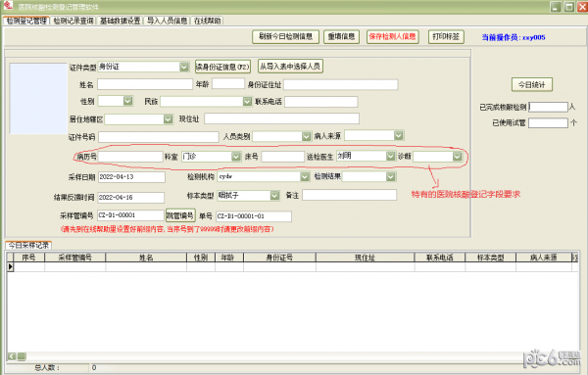Click the table row selector arrow
Screen dimensions: 588x375
click(x=10, y=266)
